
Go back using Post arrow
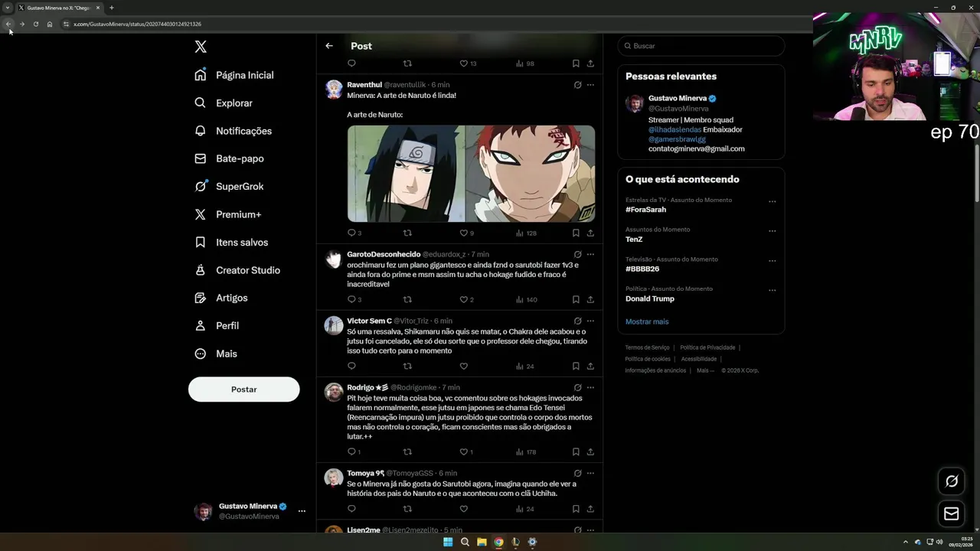point(329,46)
